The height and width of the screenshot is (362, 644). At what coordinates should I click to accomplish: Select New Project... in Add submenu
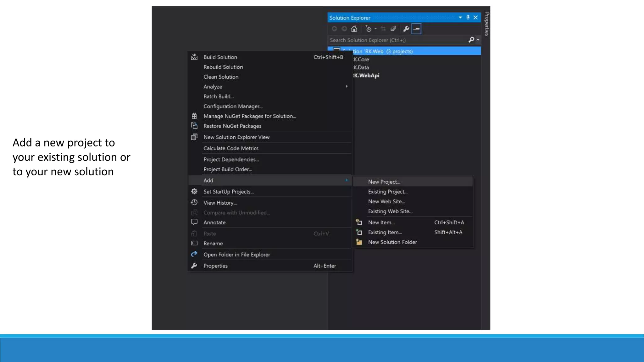pos(413,182)
